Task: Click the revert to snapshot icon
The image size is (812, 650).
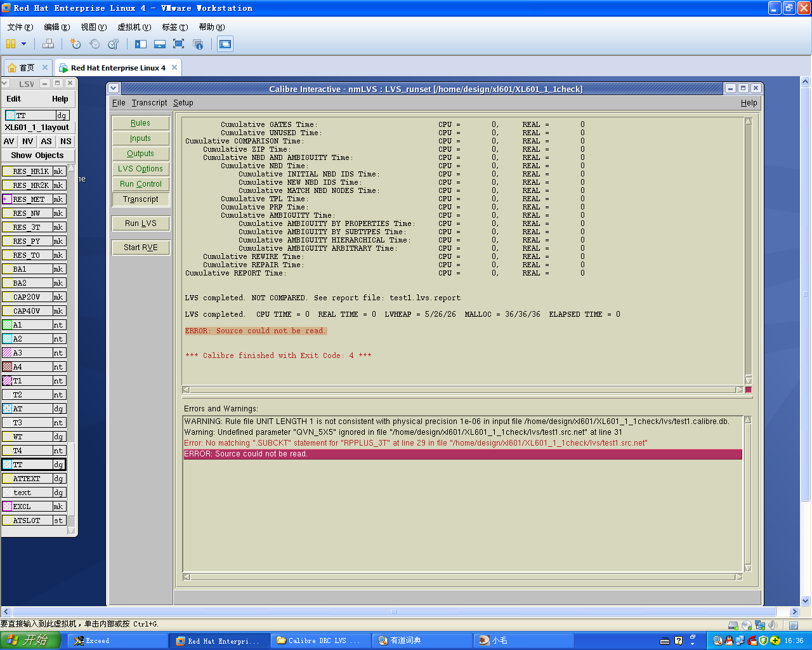Action: click(x=95, y=44)
